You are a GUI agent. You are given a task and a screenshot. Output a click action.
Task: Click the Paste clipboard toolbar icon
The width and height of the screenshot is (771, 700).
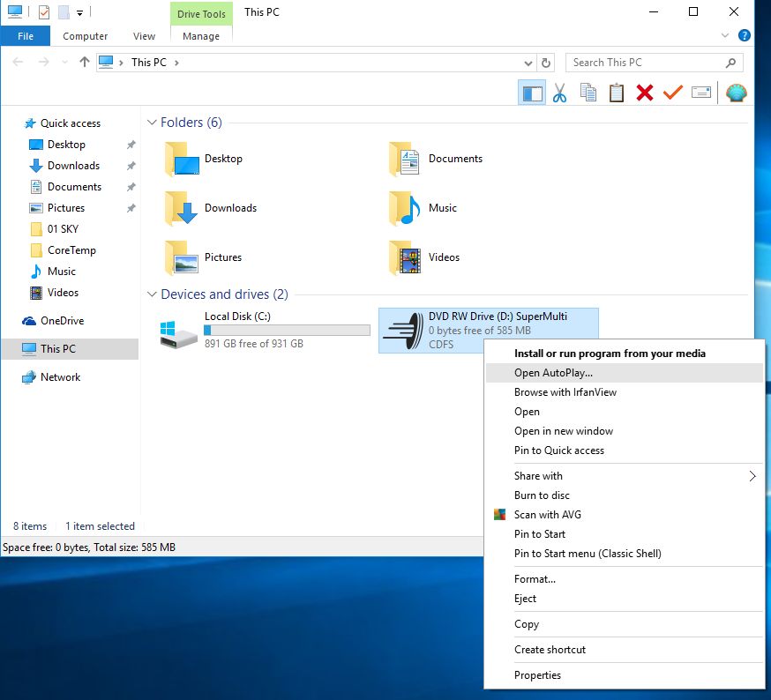pyautogui.click(x=617, y=93)
